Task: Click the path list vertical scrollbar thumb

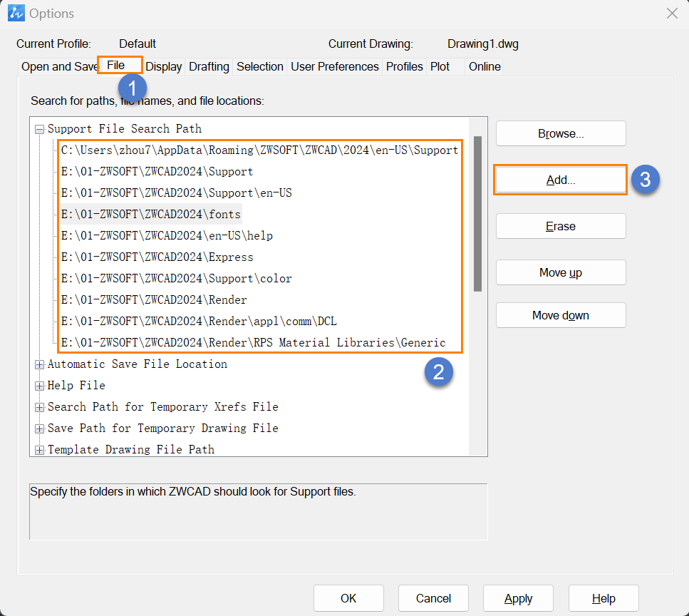Action: pos(477,214)
